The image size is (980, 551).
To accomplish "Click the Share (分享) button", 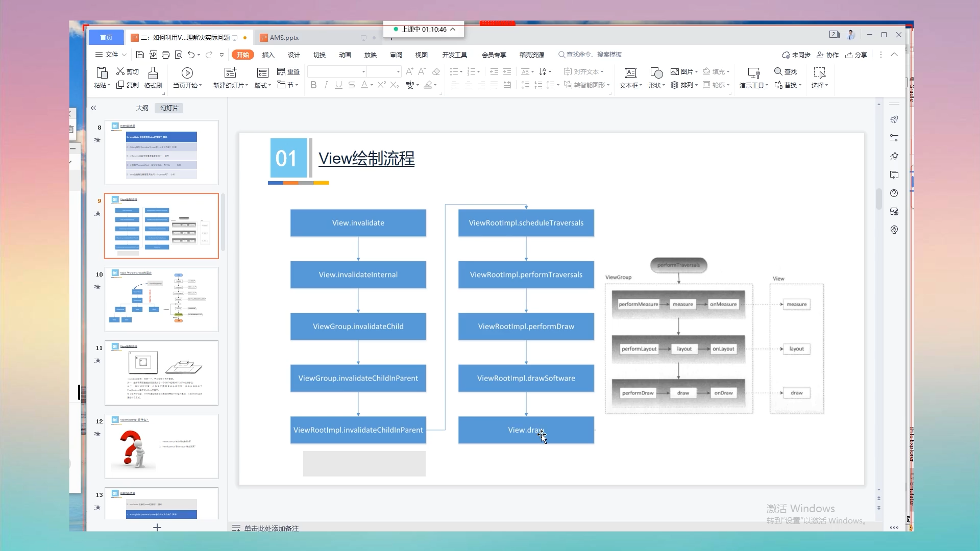I will (x=856, y=55).
